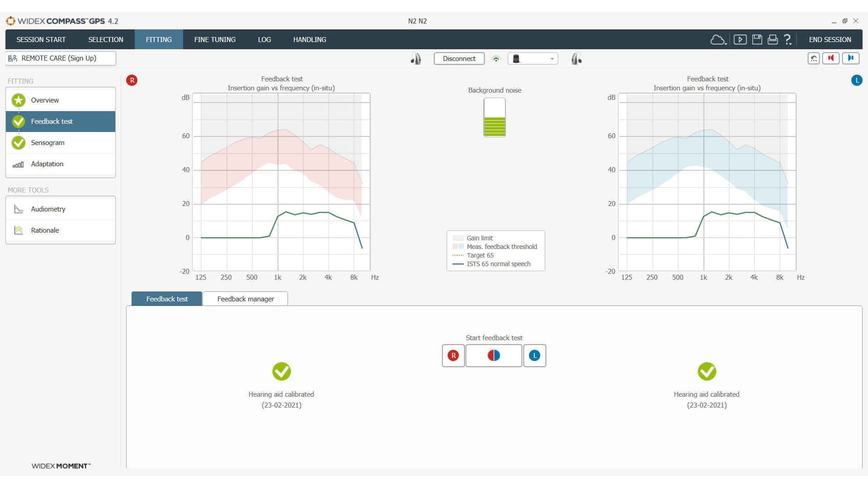The width and height of the screenshot is (868, 488).
Task: Click the video player icon in top toolbar
Action: coord(740,40)
